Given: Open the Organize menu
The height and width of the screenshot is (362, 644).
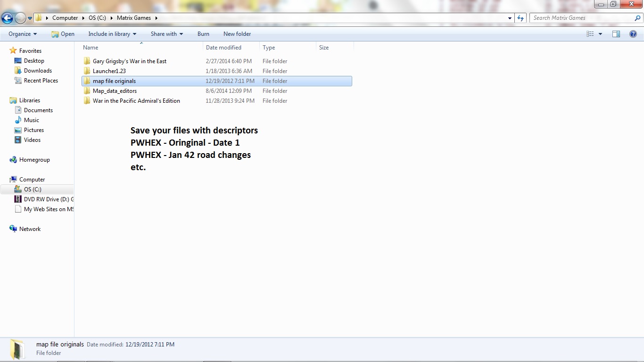Looking at the screenshot, I should pos(23,34).
